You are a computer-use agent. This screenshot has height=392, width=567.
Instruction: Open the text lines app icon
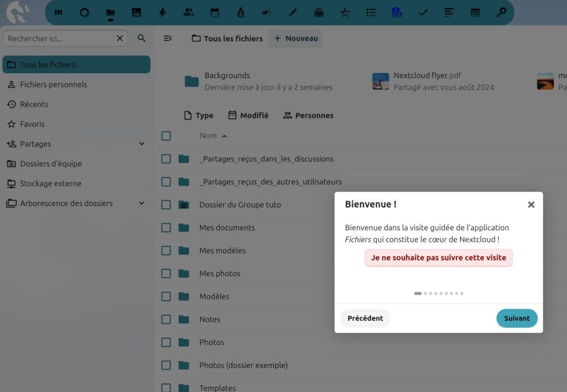(449, 13)
